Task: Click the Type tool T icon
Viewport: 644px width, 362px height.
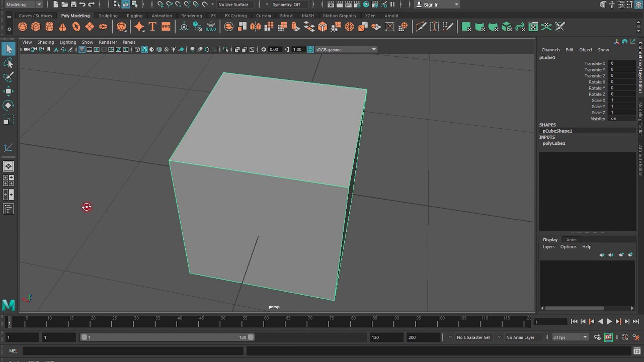Action: [x=152, y=27]
